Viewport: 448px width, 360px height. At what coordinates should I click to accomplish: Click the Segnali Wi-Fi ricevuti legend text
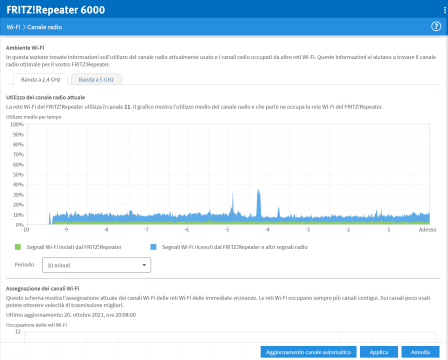(x=235, y=247)
